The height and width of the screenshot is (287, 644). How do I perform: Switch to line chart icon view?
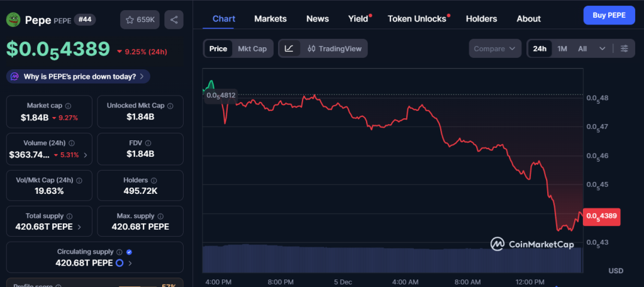[x=289, y=48]
